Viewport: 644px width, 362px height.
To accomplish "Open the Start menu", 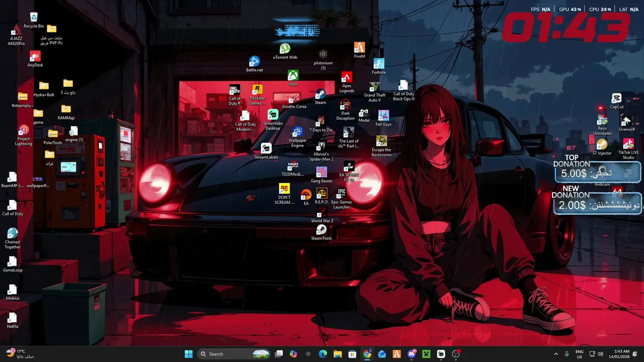I will click(x=189, y=354).
